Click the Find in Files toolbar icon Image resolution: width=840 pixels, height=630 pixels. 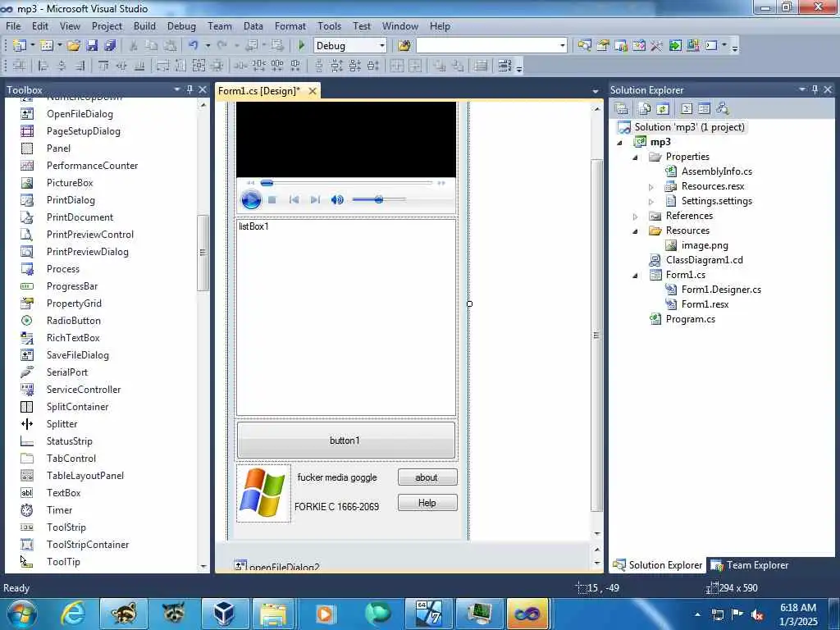tap(404, 46)
